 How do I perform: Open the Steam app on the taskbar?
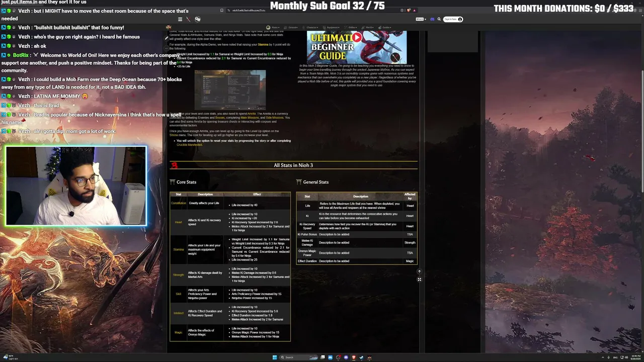[x=361, y=357]
